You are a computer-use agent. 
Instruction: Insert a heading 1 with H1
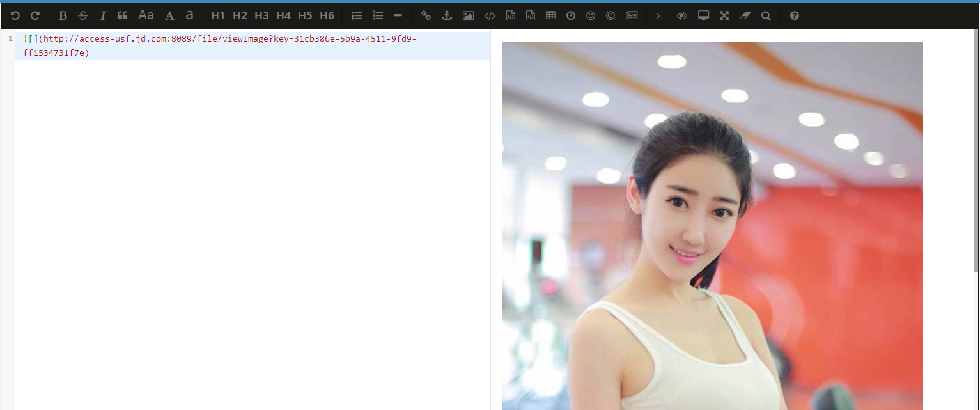[x=218, y=15]
